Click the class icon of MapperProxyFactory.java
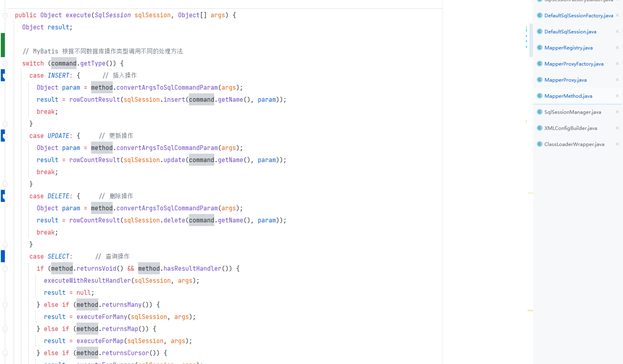The height and width of the screenshot is (364, 623). coord(540,64)
